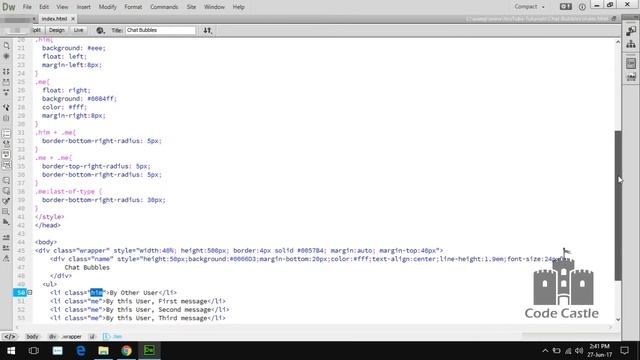Viewport: 640px width, 360px height.
Task: Select body in the tag selector
Action: (32, 337)
